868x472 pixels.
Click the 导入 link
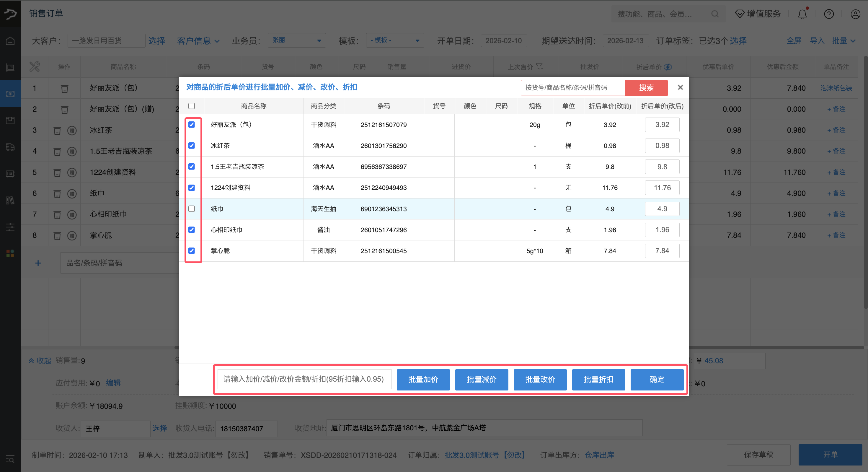click(x=817, y=41)
